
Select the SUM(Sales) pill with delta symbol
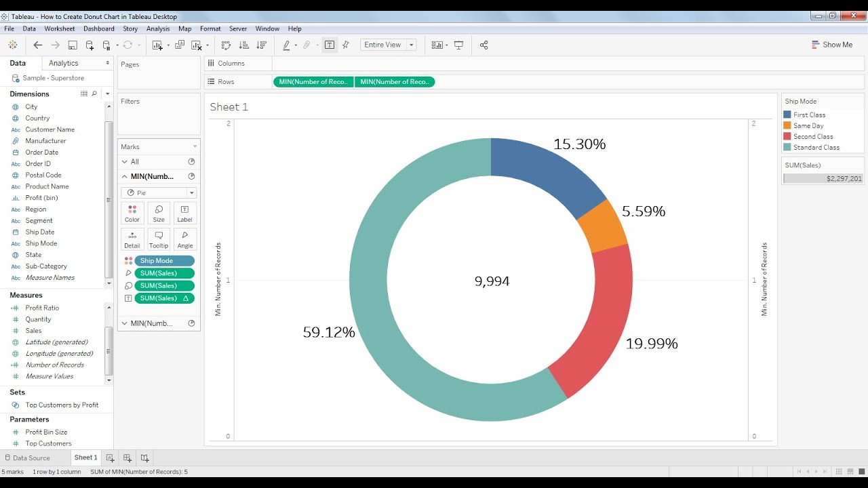[164, 298]
